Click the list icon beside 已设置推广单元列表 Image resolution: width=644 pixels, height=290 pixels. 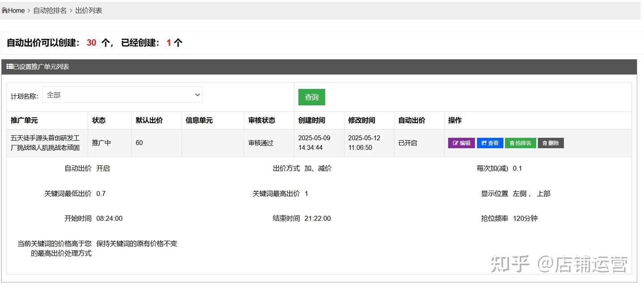coord(9,67)
